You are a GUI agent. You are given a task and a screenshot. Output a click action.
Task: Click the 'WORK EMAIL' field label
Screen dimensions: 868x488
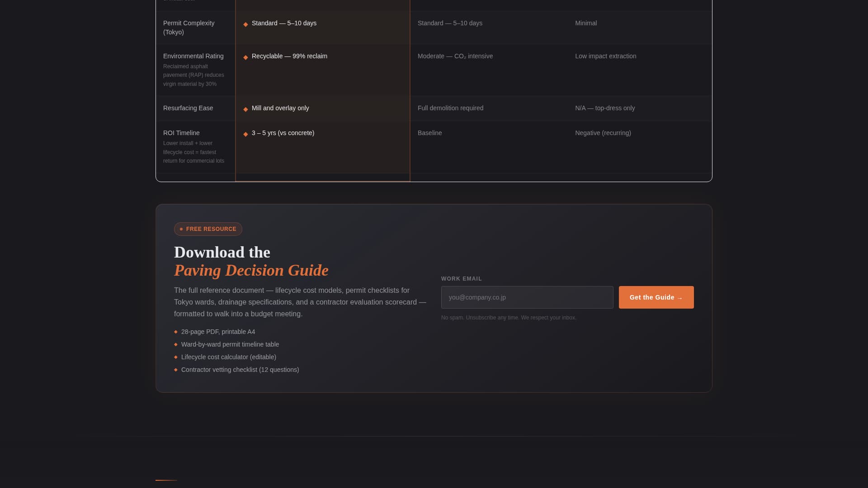pyautogui.click(x=462, y=279)
